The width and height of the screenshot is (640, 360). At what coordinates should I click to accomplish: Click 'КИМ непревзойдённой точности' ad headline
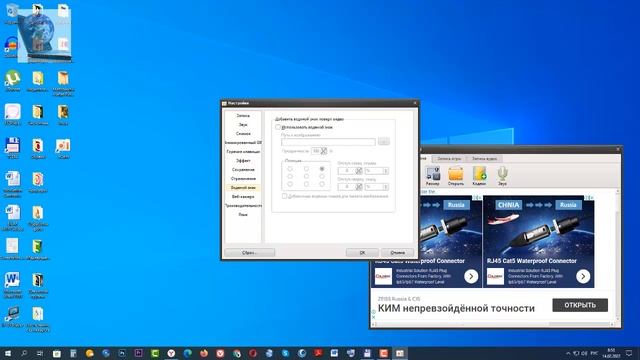pos(456,308)
